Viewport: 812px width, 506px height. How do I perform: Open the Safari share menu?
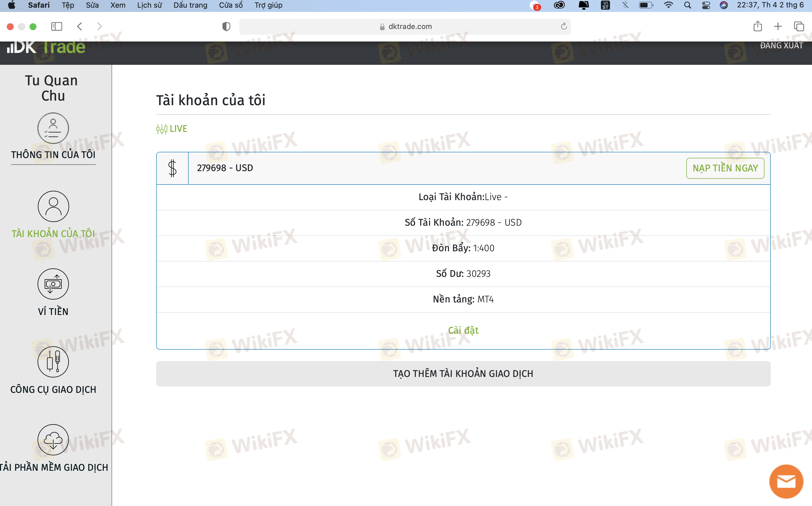[758, 26]
